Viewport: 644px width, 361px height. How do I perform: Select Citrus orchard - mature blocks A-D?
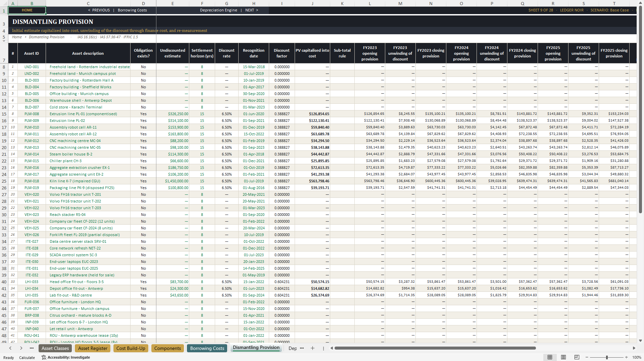coord(88,315)
